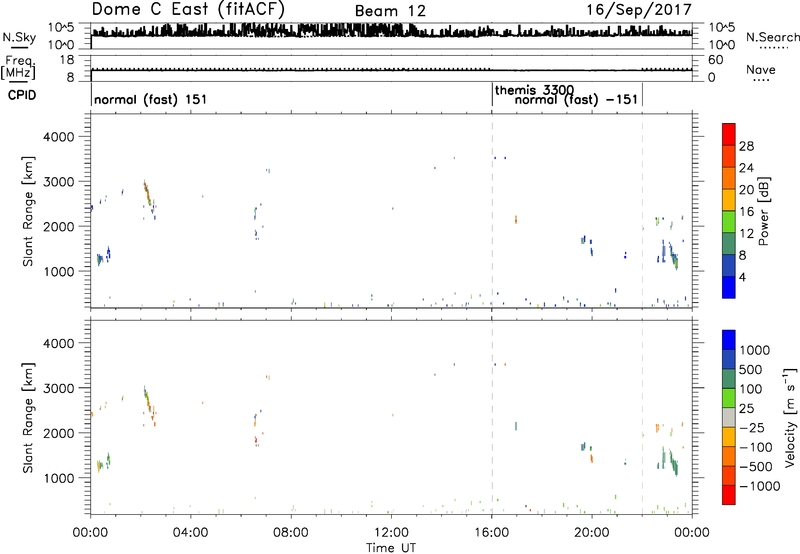Click the '08:00' time axis tick label

(x=291, y=533)
